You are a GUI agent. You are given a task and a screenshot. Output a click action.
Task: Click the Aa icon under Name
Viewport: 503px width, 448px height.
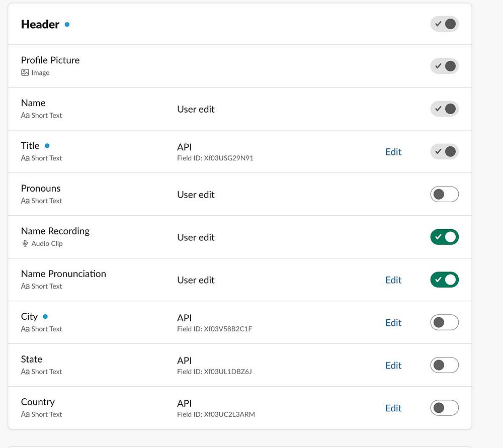[25, 116]
